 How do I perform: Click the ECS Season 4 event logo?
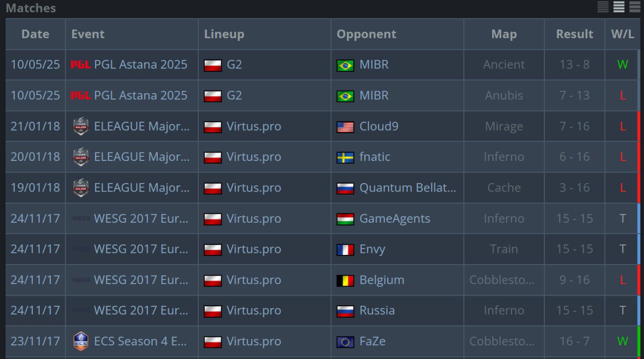pyautogui.click(x=80, y=341)
